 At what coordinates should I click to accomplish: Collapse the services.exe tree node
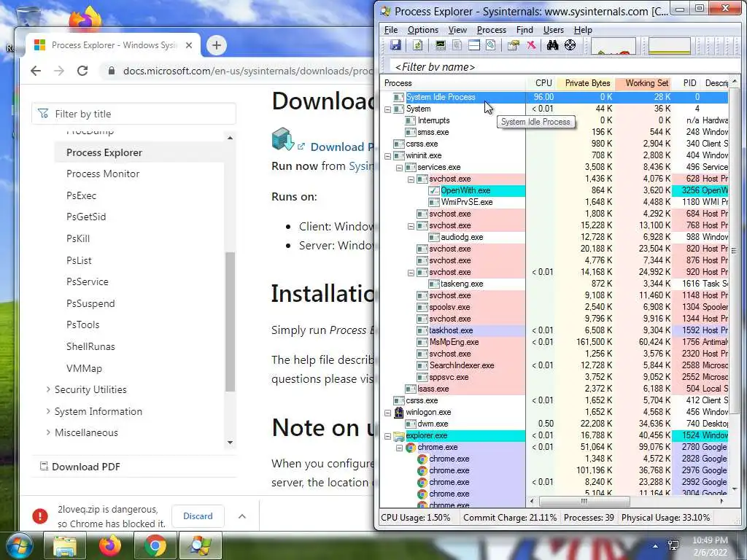click(399, 168)
